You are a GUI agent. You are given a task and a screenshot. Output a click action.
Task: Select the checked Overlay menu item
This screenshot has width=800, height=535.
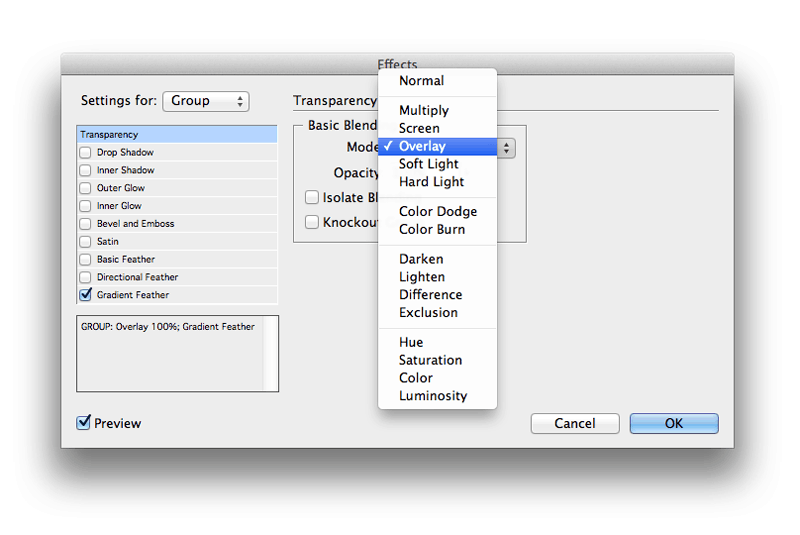pyautogui.click(x=437, y=146)
